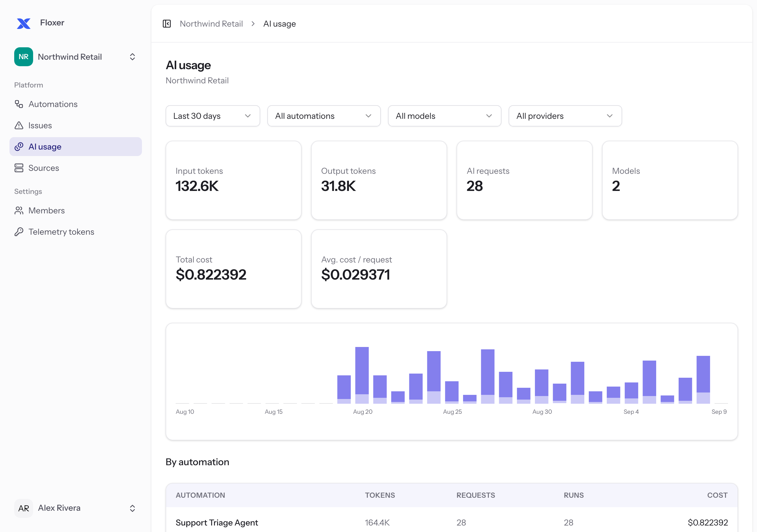The height and width of the screenshot is (532, 757).
Task: Click the Sources server icon
Action: coord(19,168)
